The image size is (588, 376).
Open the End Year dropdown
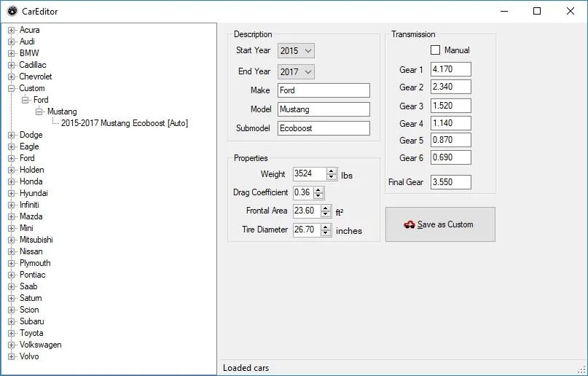[296, 71]
